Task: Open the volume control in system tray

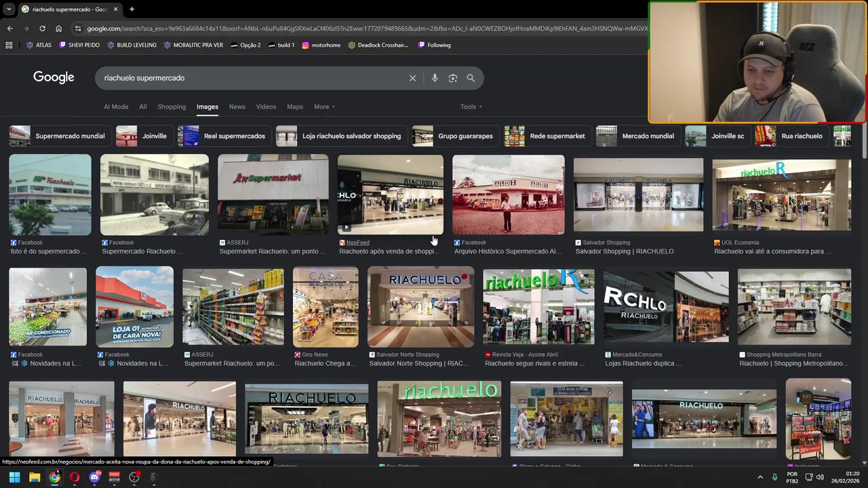Action: coord(820,478)
